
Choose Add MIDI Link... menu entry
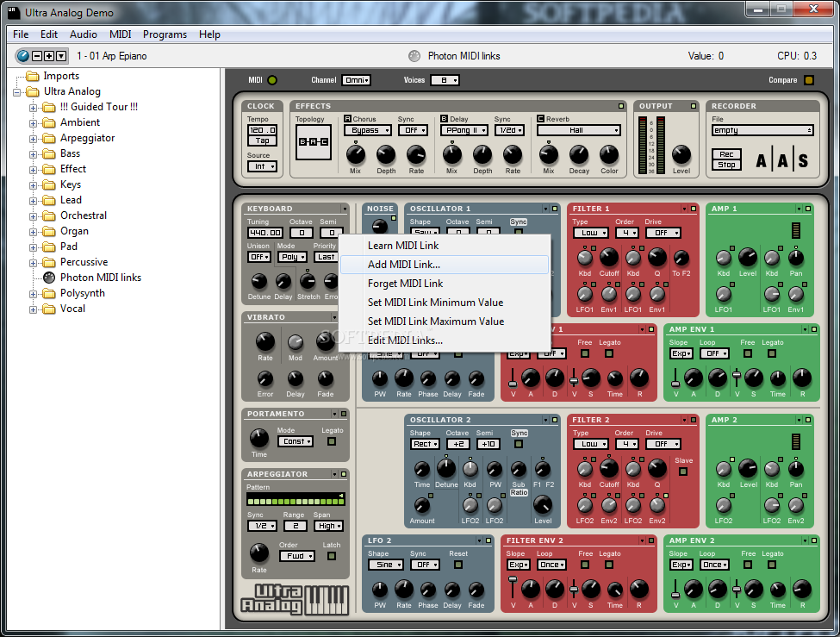[444, 265]
